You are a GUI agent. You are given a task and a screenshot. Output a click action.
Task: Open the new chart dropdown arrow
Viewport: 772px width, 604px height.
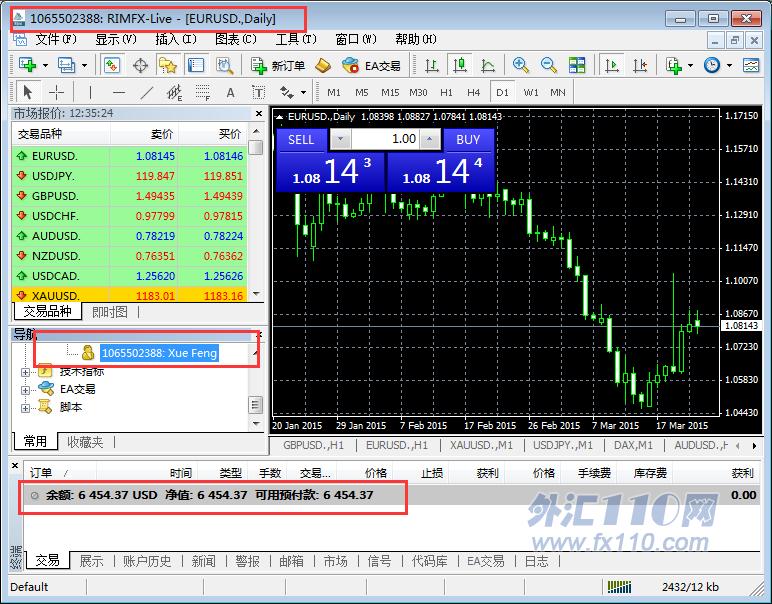tap(45, 65)
